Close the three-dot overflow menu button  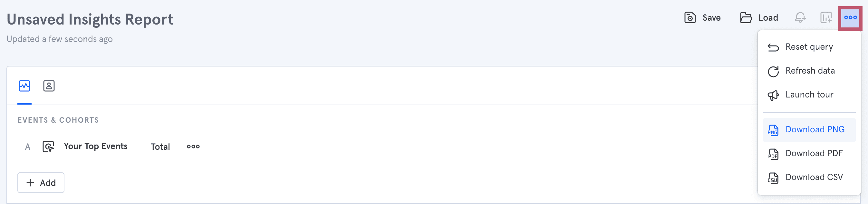coord(850,17)
